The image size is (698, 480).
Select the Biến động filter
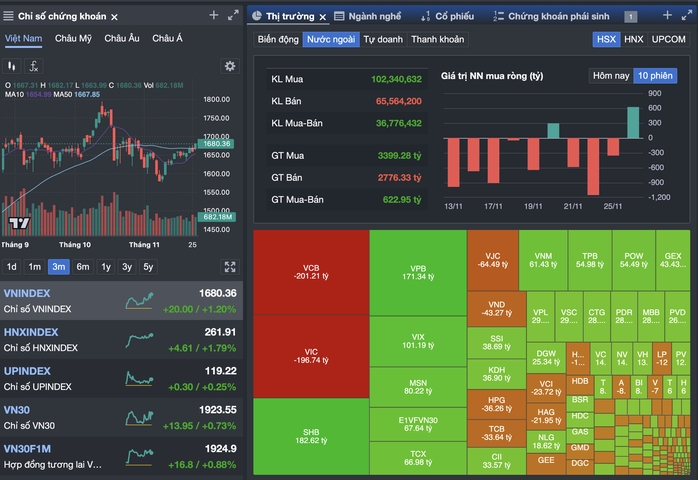[x=277, y=39]
